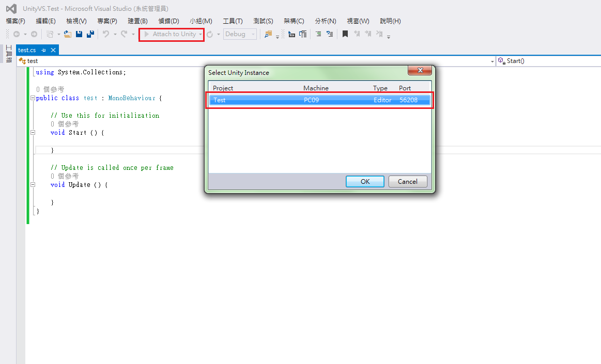Open the test class navigation dropdown
Image resolution: width=601 pixels, height=364 pixels.
(256, 61)
